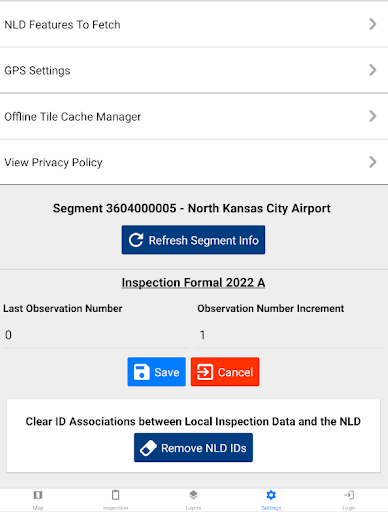Click the exit icon on Cancel button

(x=205, y=372)
